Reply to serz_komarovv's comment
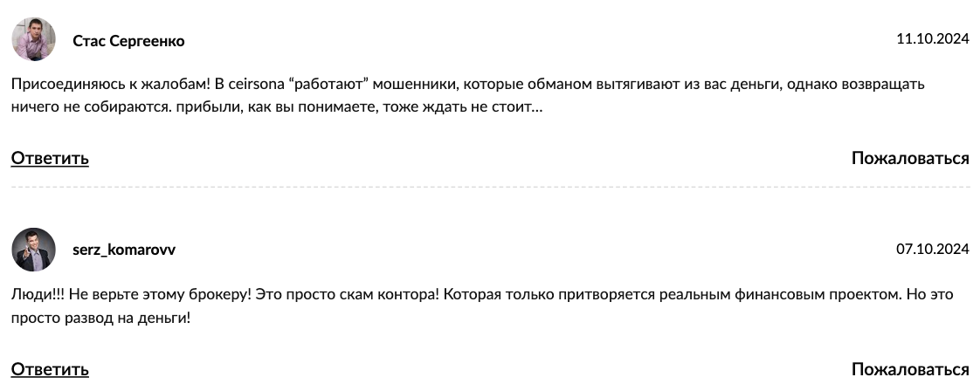Screen dimensions: 980x391 tap(50, 370)
